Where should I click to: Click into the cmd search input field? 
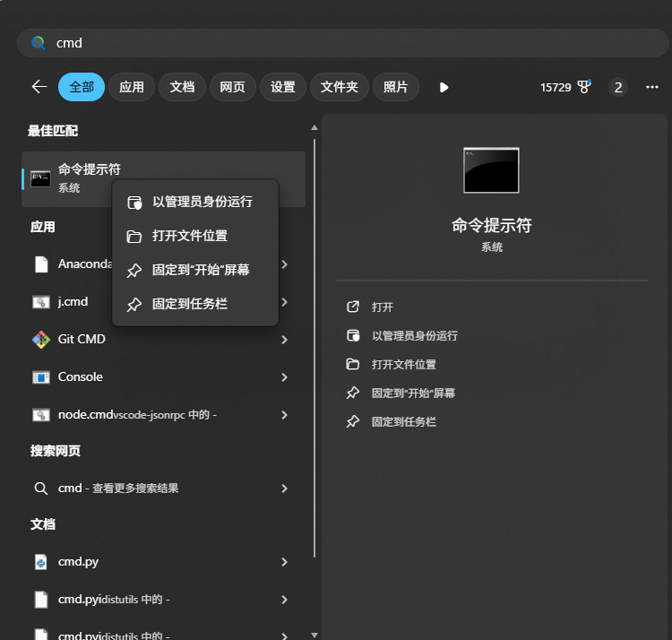point(343,43)
